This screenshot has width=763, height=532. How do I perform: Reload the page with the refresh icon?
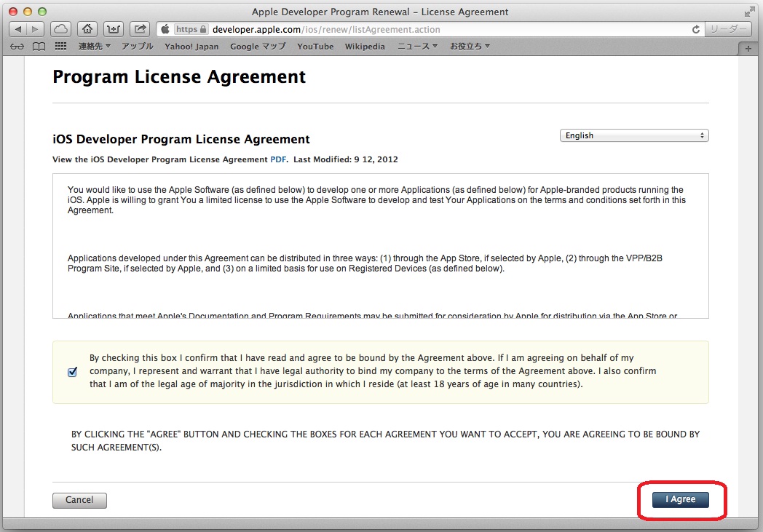[696, 30]
